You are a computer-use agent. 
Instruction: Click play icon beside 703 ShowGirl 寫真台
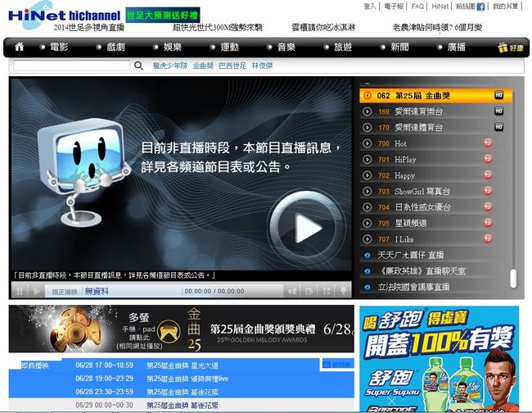point(367,191)
